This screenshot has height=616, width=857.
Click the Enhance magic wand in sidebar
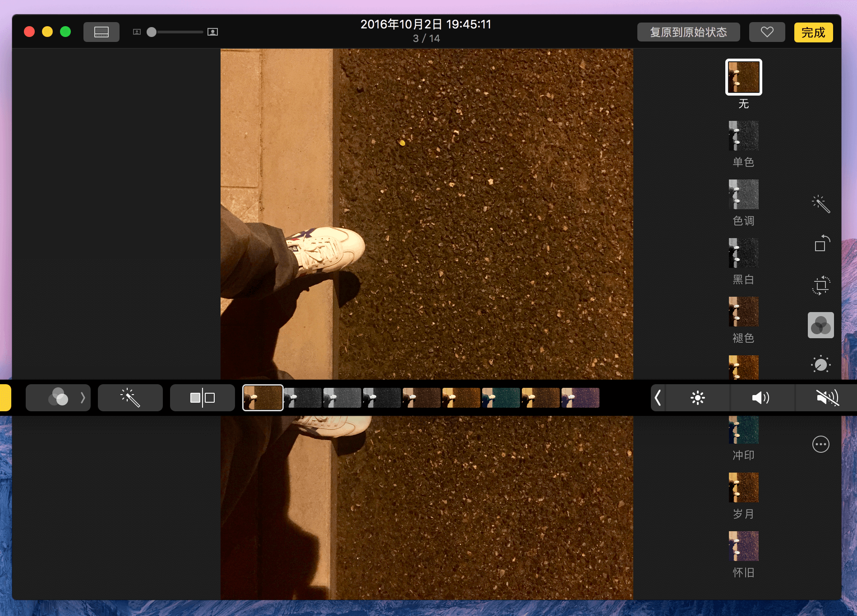[x=821, y=204]
